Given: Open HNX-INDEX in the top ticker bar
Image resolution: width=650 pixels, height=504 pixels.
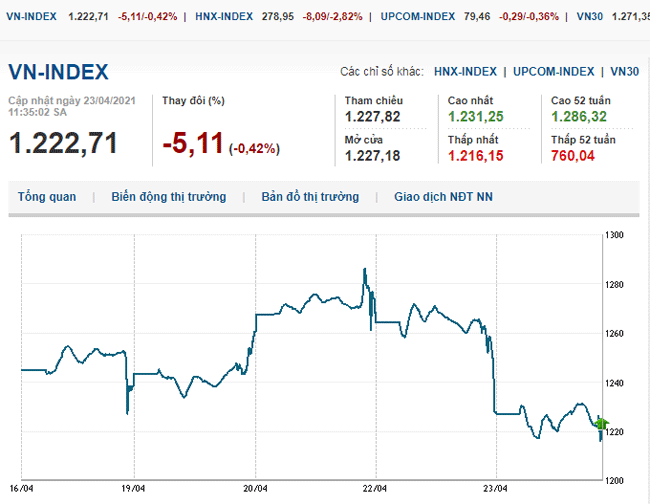Looking at the screenshot, I should 223,17.
